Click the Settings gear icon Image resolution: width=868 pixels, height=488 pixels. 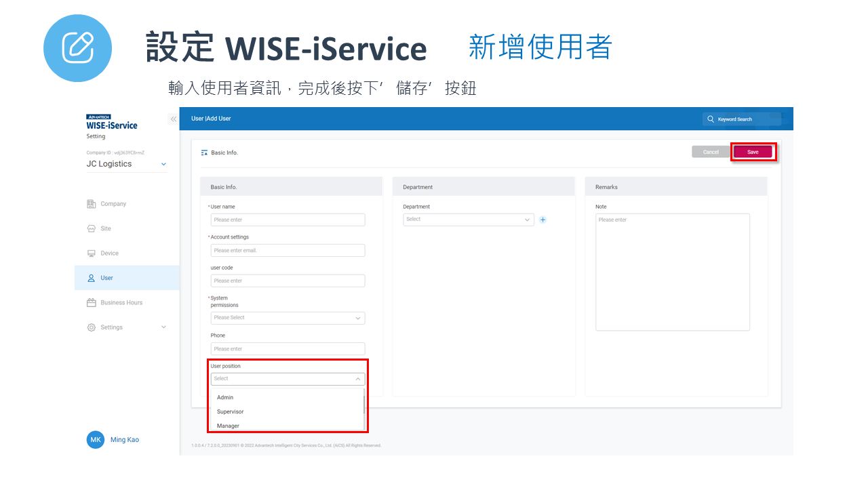[x=92, y=327]
